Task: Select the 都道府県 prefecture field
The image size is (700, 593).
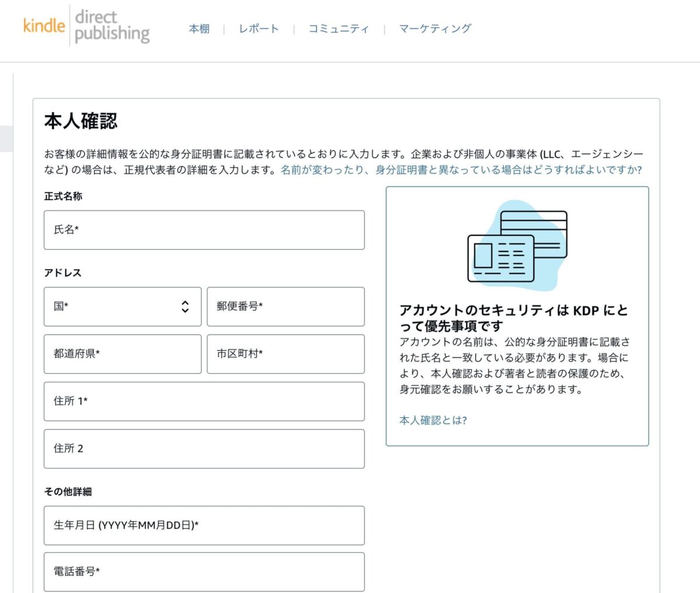Action: click(123, 354)
